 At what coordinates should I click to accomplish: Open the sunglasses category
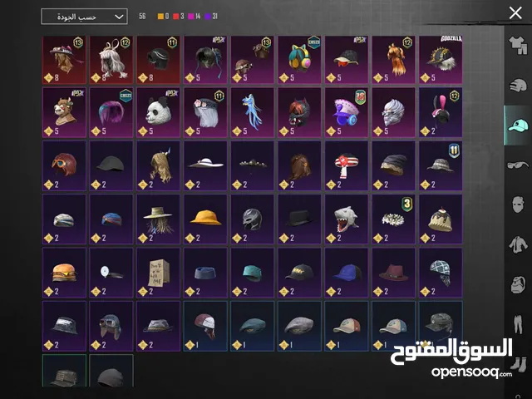[518, 165]
